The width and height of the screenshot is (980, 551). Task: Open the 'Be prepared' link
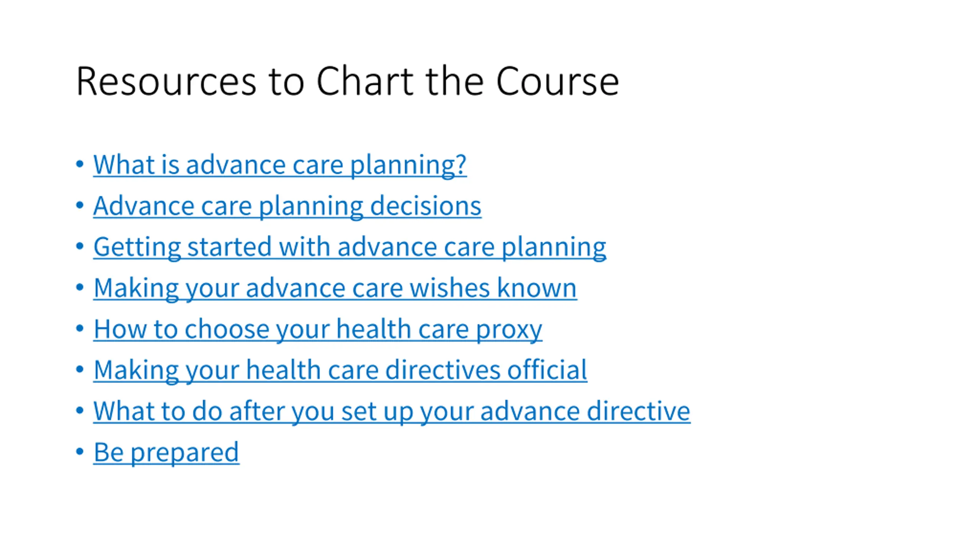(166, 452)
